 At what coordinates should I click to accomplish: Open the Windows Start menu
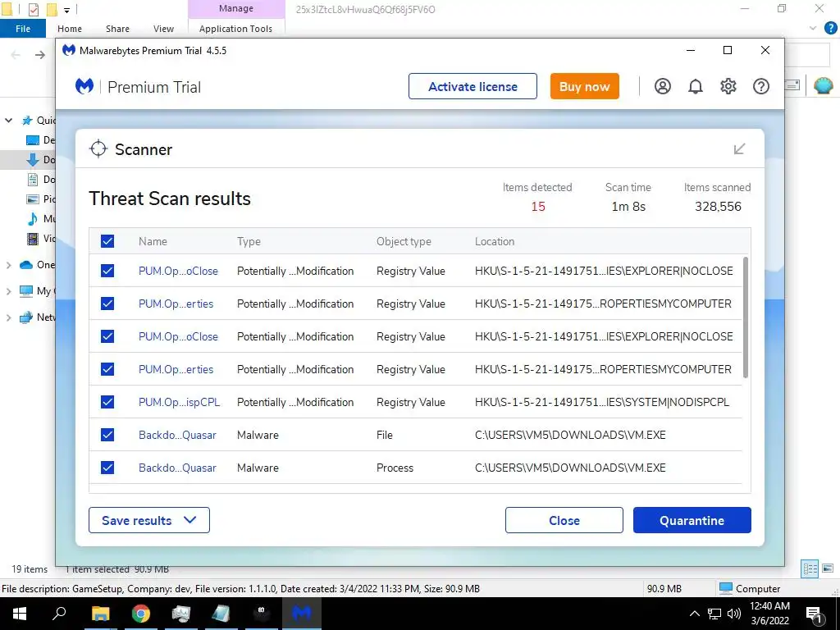coord(20,614)
